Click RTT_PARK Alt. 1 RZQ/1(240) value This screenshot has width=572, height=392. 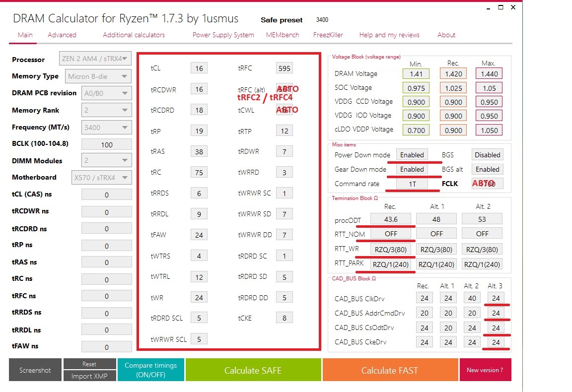point(436,264)
